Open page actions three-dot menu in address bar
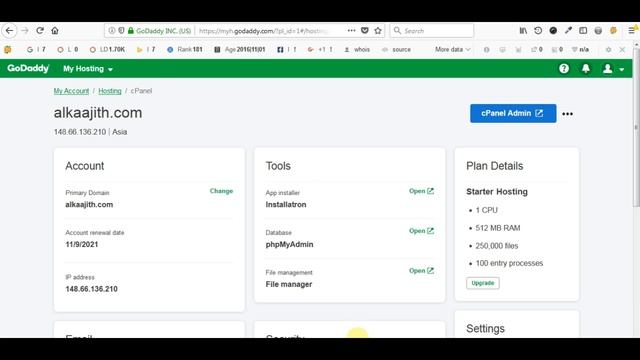The image size is (640, 360). tap(351, 31)
